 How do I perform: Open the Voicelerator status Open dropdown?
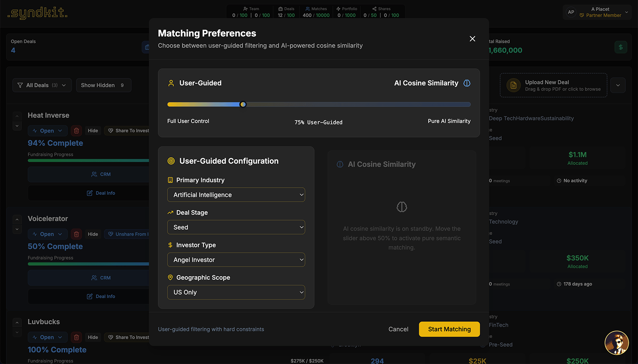(x=47, y=234)
